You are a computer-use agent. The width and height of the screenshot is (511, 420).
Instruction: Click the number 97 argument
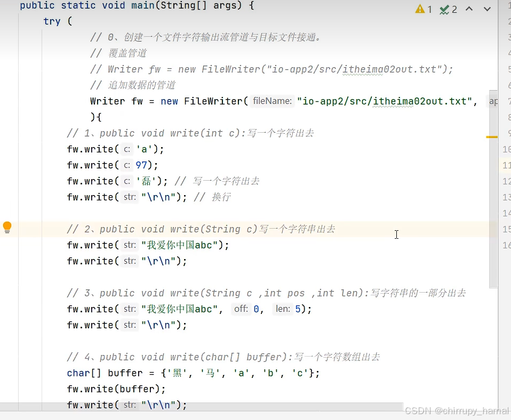pyautogui.click(x=141, y=165)
